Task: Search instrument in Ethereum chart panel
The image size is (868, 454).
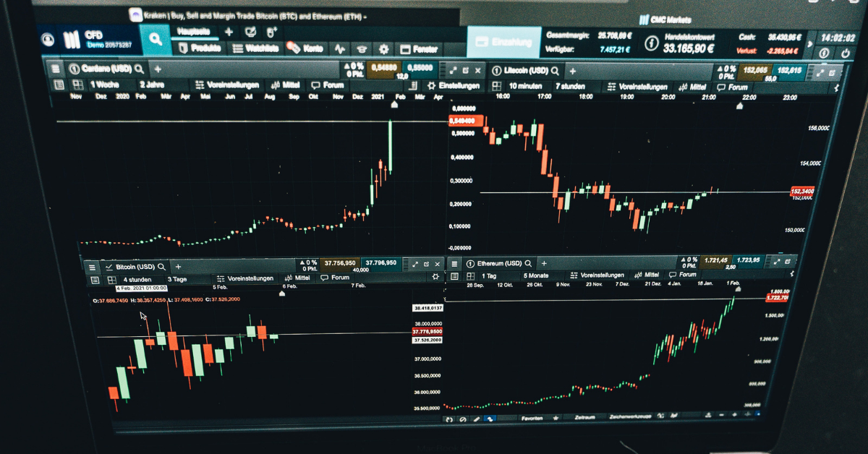Action: pos(528,263)
